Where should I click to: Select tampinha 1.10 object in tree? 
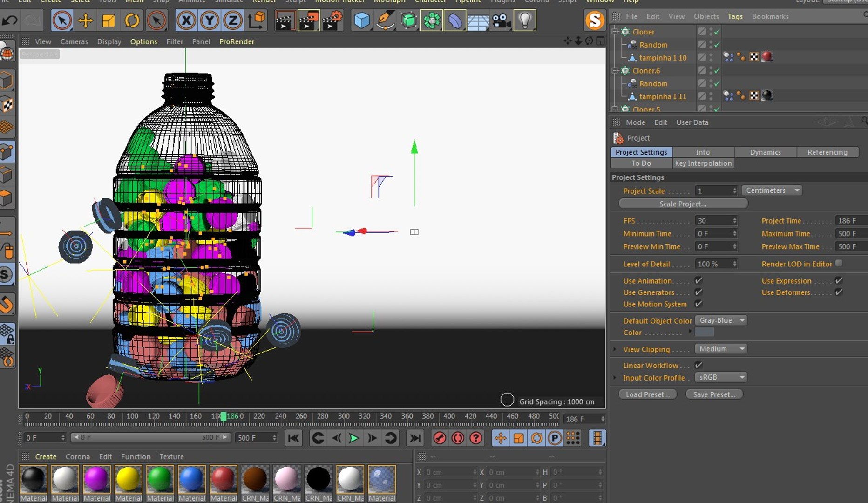point(663,58)
